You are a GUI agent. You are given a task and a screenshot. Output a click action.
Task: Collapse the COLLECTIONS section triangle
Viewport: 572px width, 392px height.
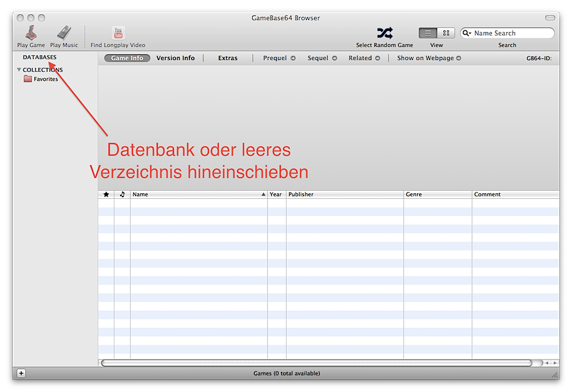[x=19, y=70]
